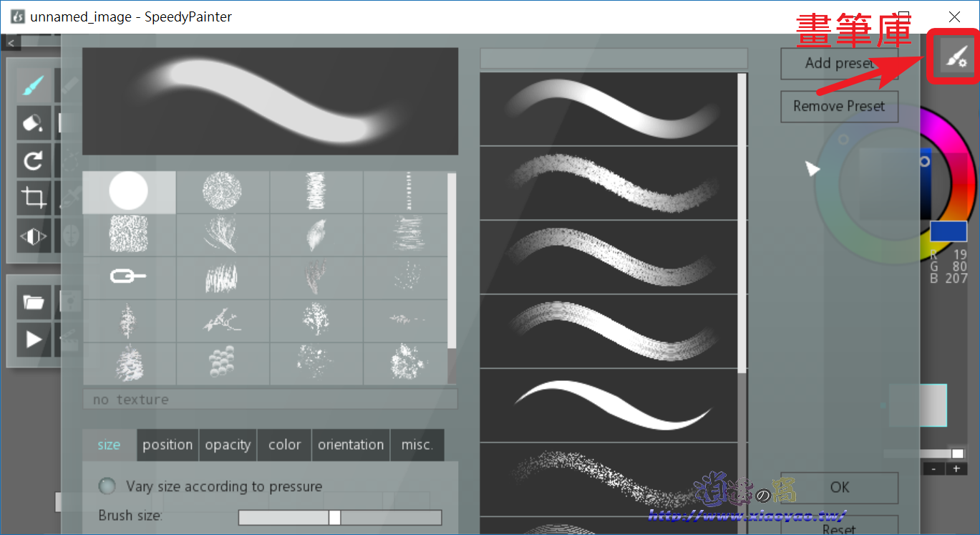Click the no texture field
Screen dimensions: 980x535
click(270, 399)
